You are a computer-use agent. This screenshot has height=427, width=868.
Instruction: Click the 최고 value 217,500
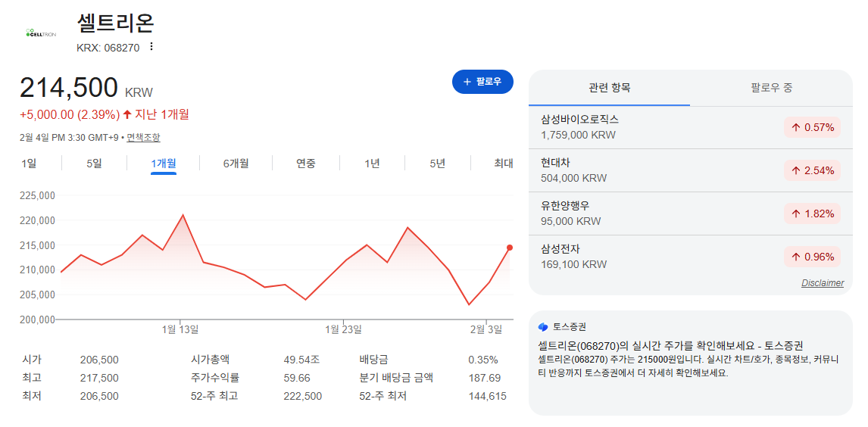click(x=100, y=379)
